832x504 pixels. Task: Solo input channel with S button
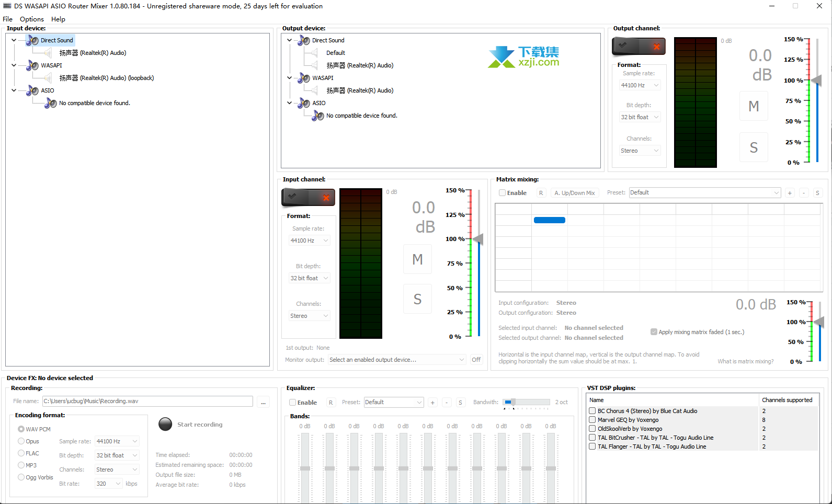(x=417, y=299)
